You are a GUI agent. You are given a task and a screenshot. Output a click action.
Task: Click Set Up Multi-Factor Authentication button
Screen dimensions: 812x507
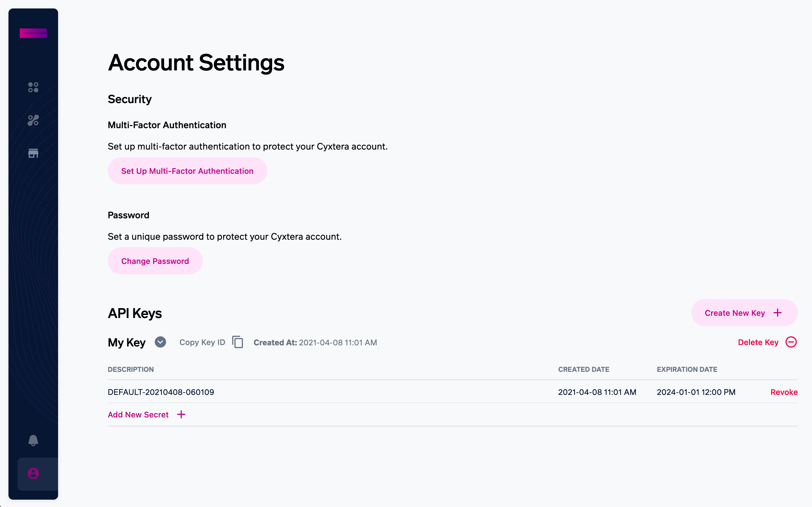point(187,171)
